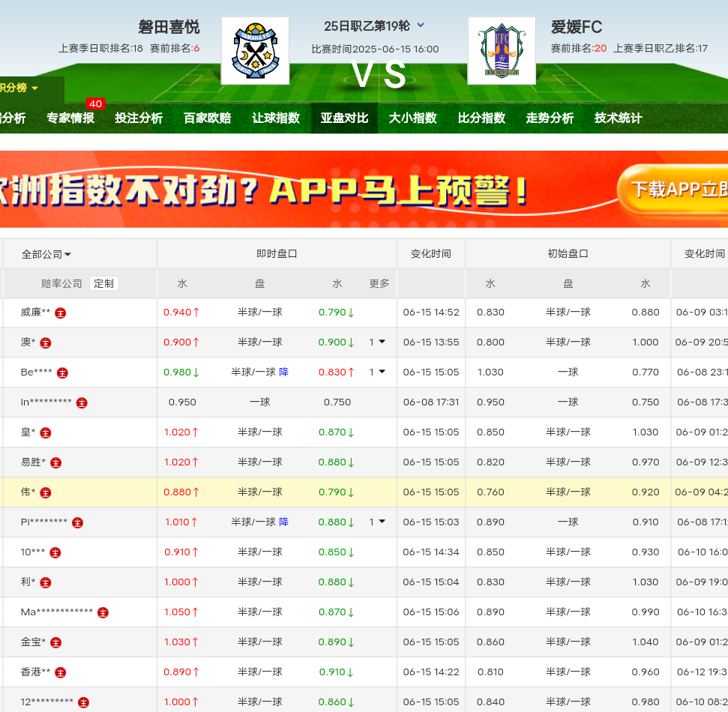This screenshot has width=728, height=712.
Task: Click red 主 icon beside 利*
Action: tap(46, 582)
